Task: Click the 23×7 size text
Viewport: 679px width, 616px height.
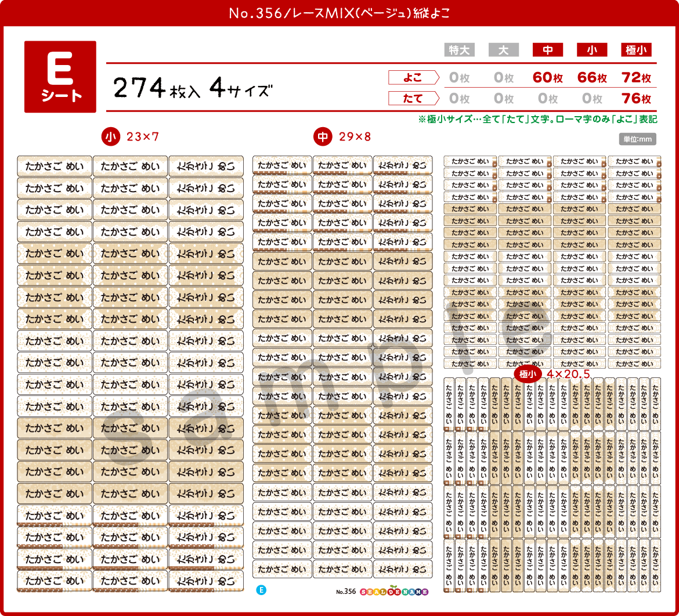Action: point(143,137)
